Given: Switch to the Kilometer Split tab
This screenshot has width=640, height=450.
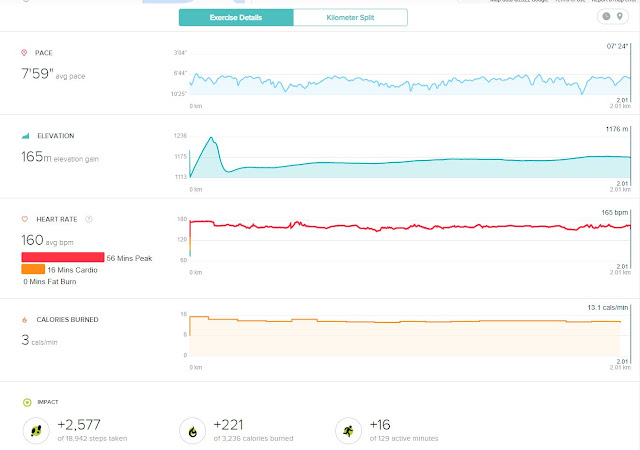Looking at the screenshot, I should (x=350, y=18).
